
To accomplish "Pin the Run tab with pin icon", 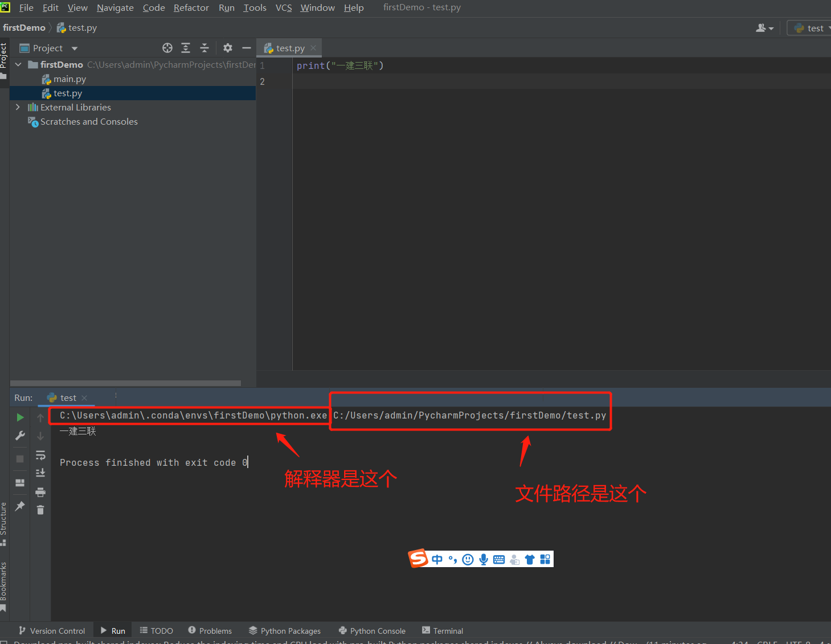I will tap(20, 506).
